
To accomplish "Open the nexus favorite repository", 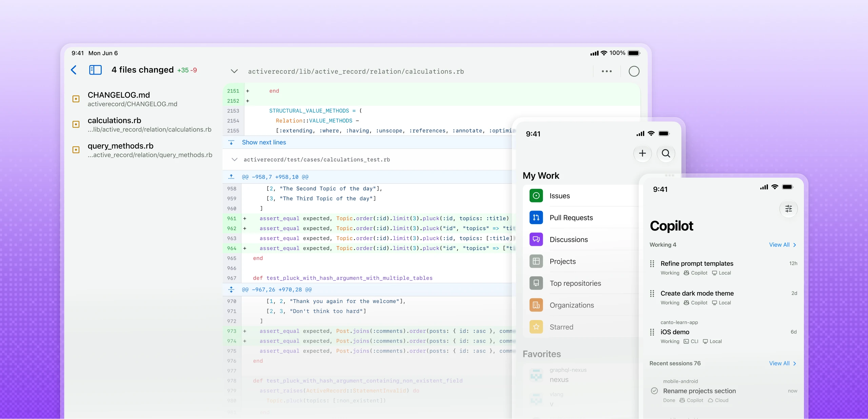I will click(581, 375).
